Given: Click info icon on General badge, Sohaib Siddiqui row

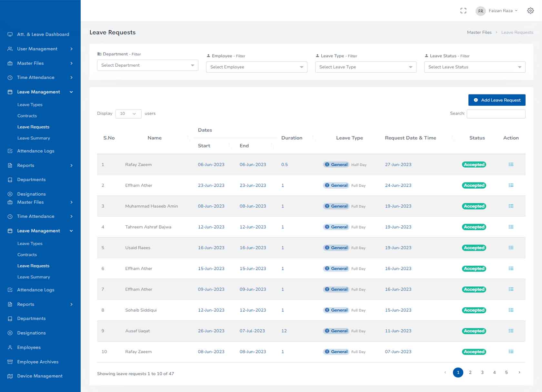Looking at the screenshot, I should tap(327, 310).
